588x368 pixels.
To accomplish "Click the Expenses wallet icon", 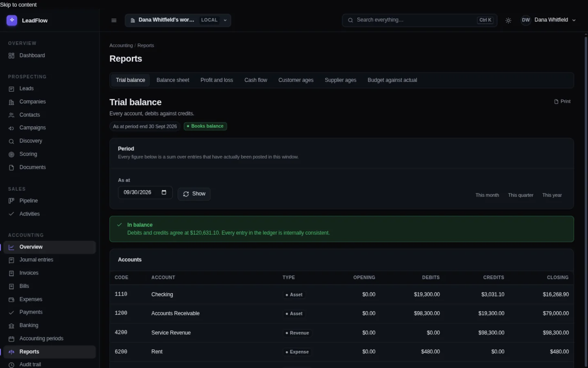I will (11, 299).
